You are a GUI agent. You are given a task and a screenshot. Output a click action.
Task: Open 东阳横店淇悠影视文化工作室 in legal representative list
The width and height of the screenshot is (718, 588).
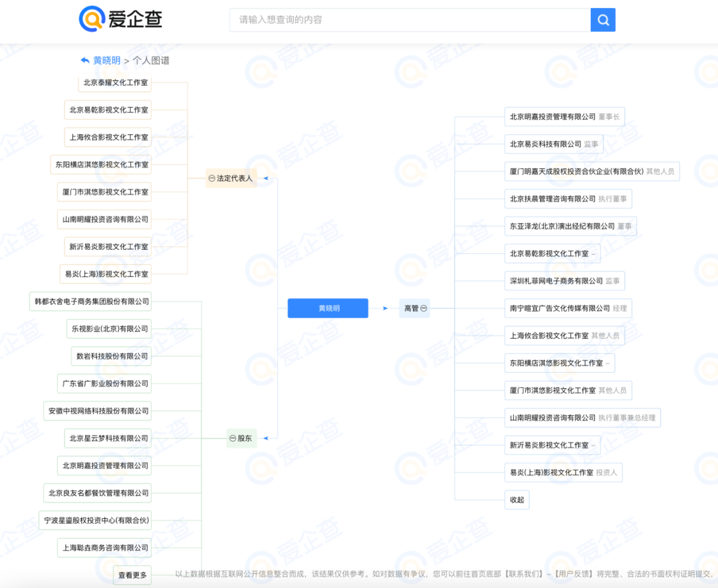(x=101, y=165)
